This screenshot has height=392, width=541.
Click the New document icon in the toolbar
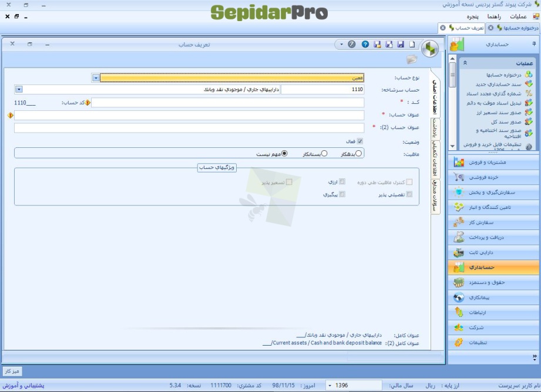[x=412, y=44]
